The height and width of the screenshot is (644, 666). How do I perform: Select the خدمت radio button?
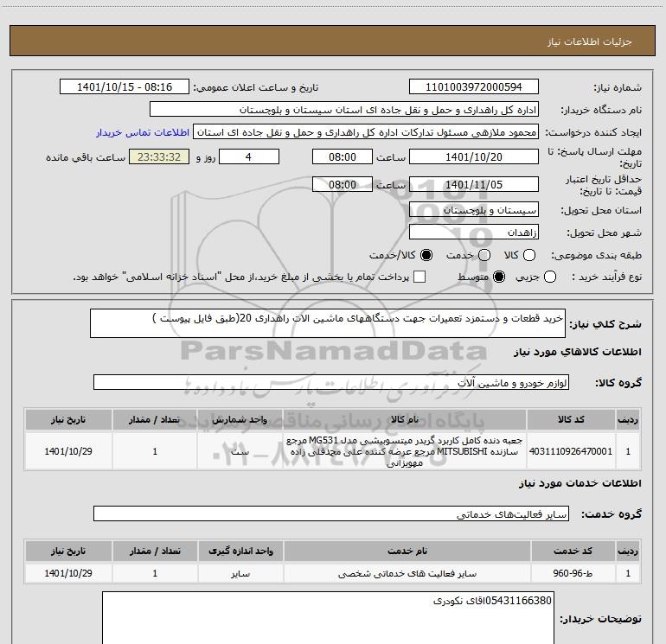[484, 255]
